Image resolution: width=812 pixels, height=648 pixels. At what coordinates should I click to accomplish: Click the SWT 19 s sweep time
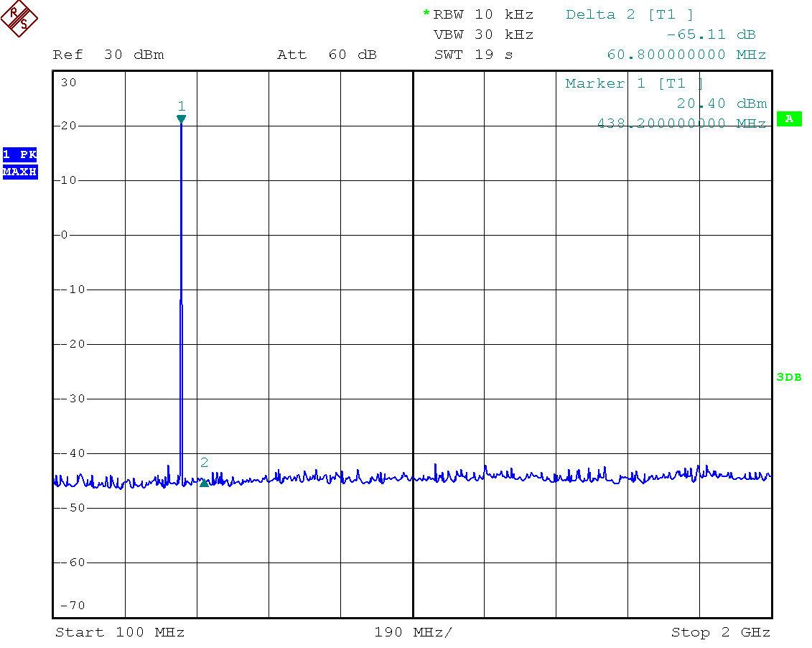(473, 55)
